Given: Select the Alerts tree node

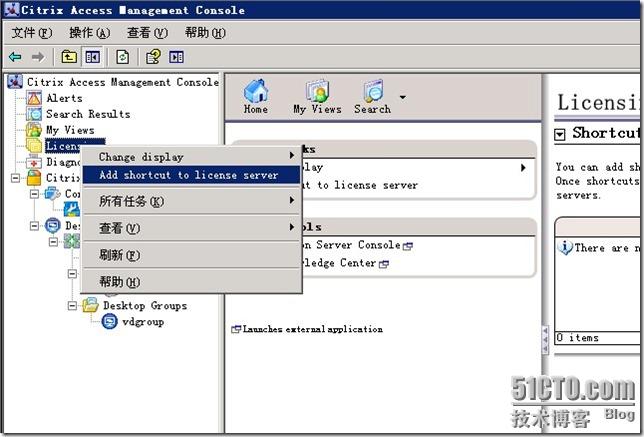Looking at the screenshot, I should [64, 98].
